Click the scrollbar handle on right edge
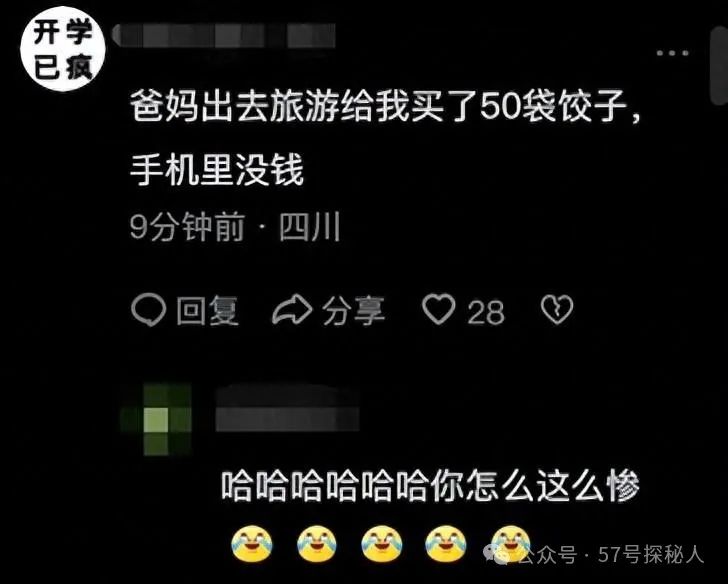Image resolution: width=728 pixels, height=584 pixels. tap(719, 65)
